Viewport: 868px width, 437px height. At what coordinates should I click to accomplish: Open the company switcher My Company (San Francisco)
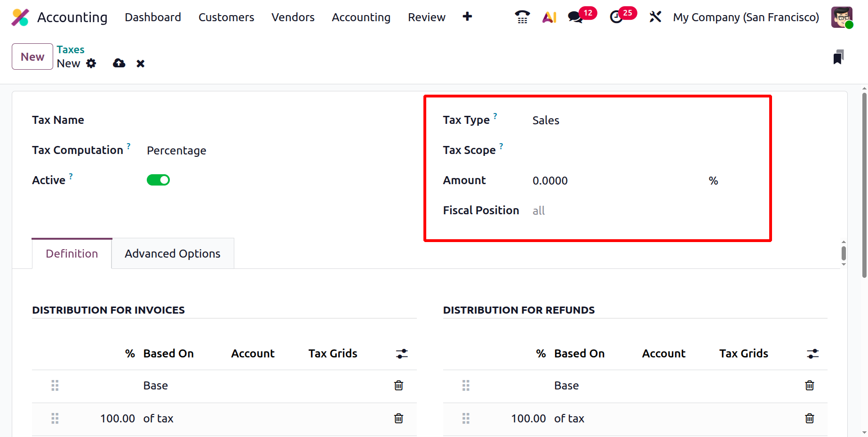pyautogui.click(x=746, y=17)
